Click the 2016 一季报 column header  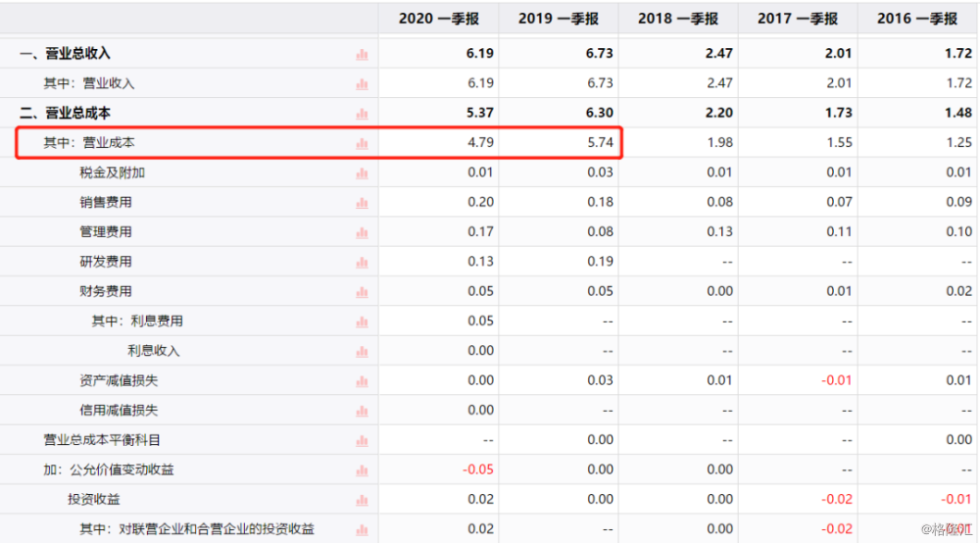[x=917, y=19]
